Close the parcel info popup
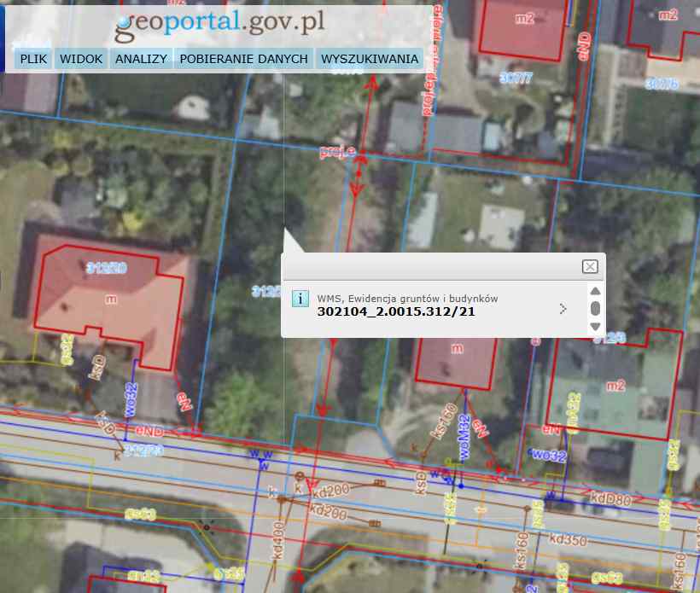This screenshot has width=700, height=593. pyautogui.click(x=589, y=266)
